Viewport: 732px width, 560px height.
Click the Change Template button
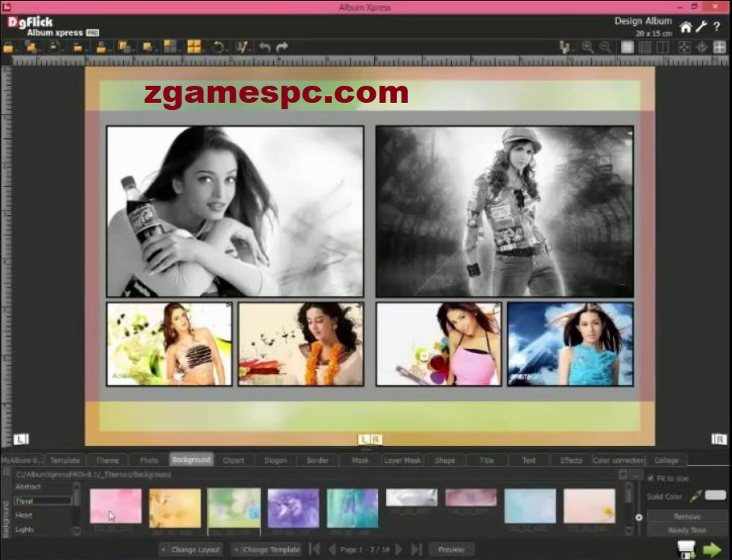pyautogui.click(x=267, y=549)
